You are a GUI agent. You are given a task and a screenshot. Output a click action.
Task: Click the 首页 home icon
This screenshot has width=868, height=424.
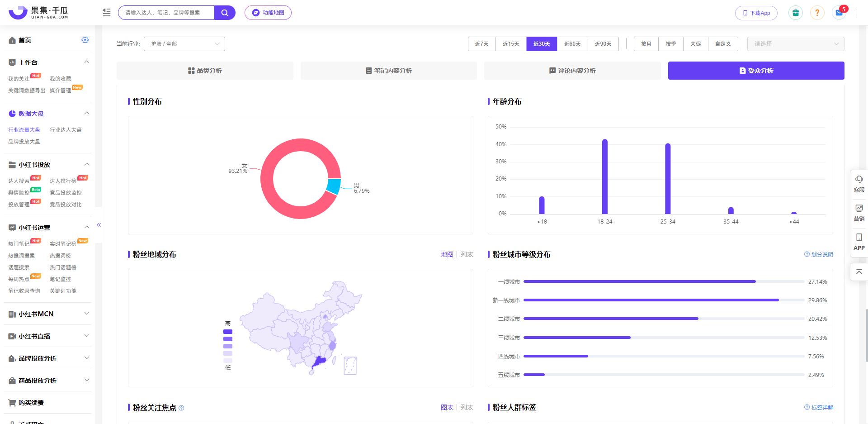pos(12,40)
